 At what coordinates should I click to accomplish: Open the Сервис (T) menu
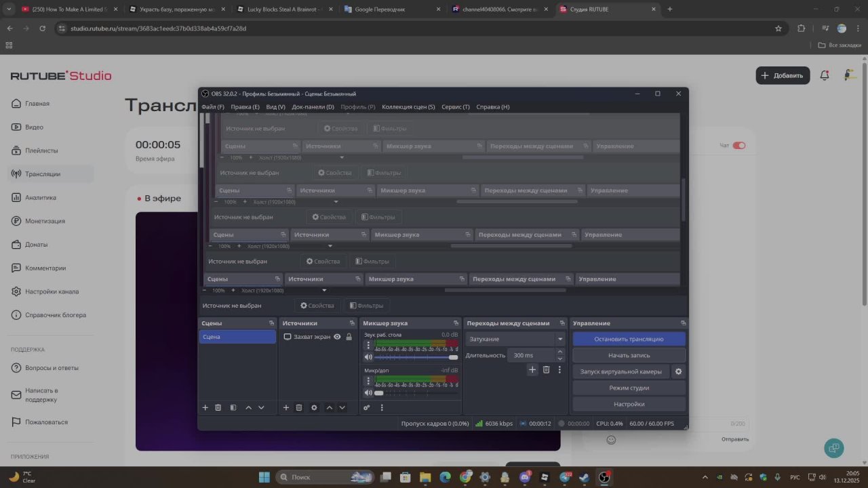[x=455, y=106]
